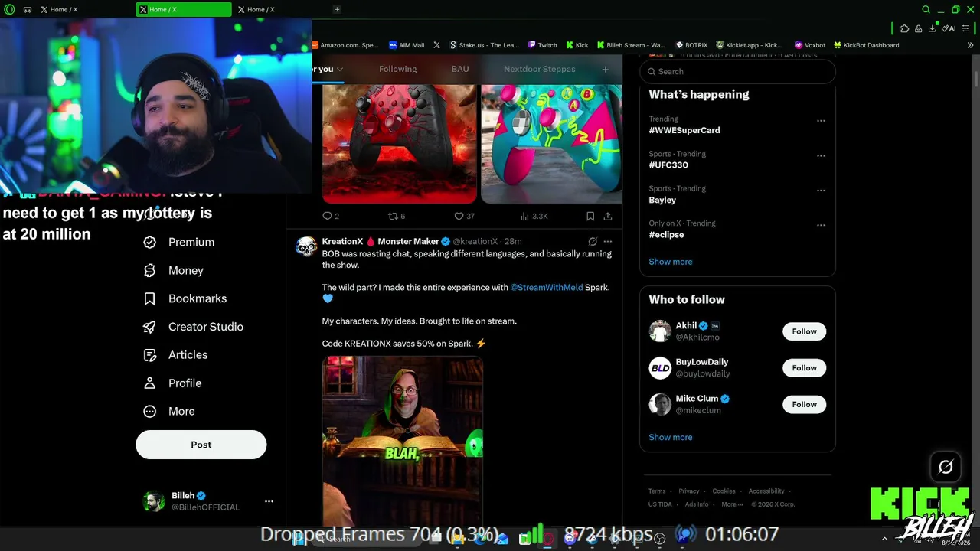This screenshot has height=551, width=980.
Task: Open more options for #WWESuperCard trend
Action: coord(821,121)
